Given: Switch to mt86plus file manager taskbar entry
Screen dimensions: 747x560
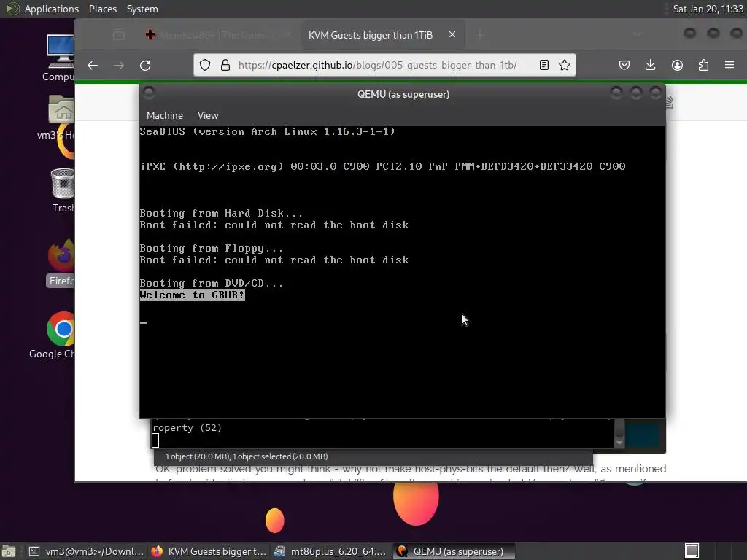Looking at the screenshot, I should (x=331, y=551).
